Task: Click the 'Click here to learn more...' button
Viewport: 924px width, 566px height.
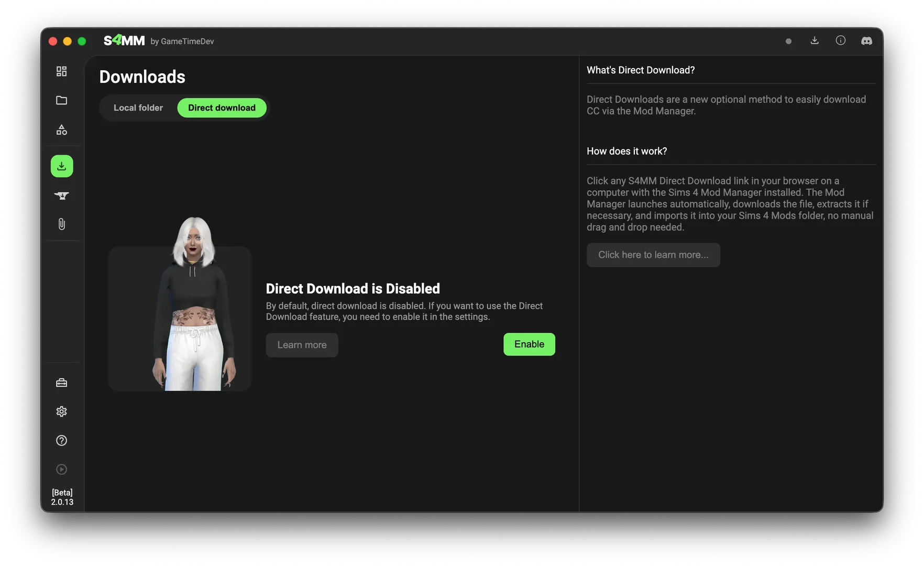Action: [x=653, y=255]
